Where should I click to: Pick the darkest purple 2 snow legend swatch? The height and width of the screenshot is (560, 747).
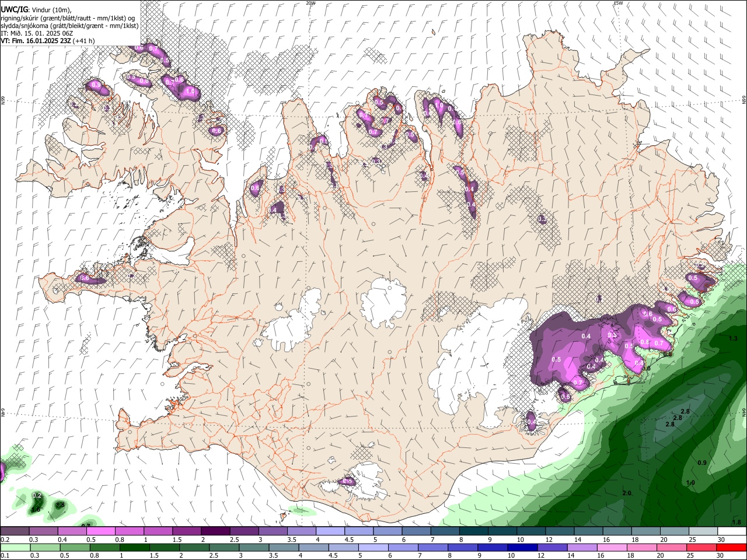(215, 531)
